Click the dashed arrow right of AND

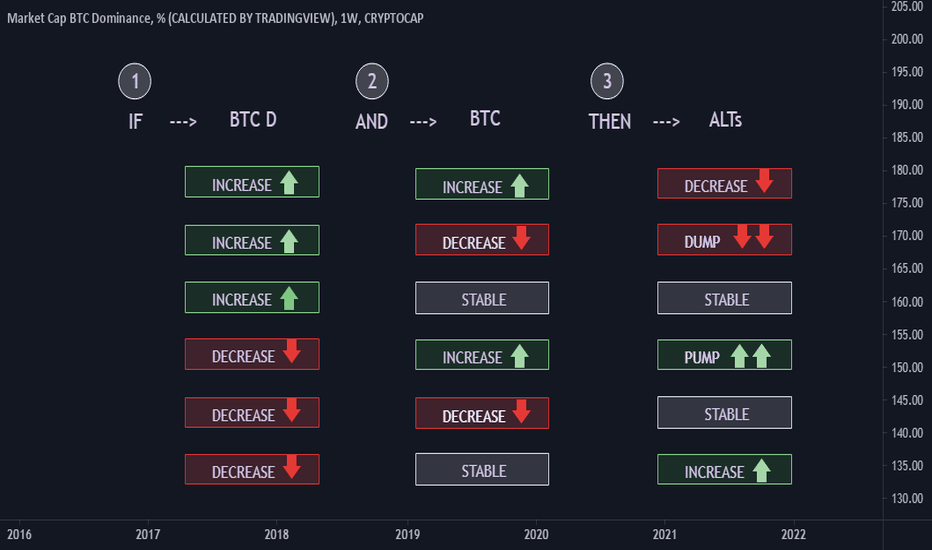pos(423,121)
